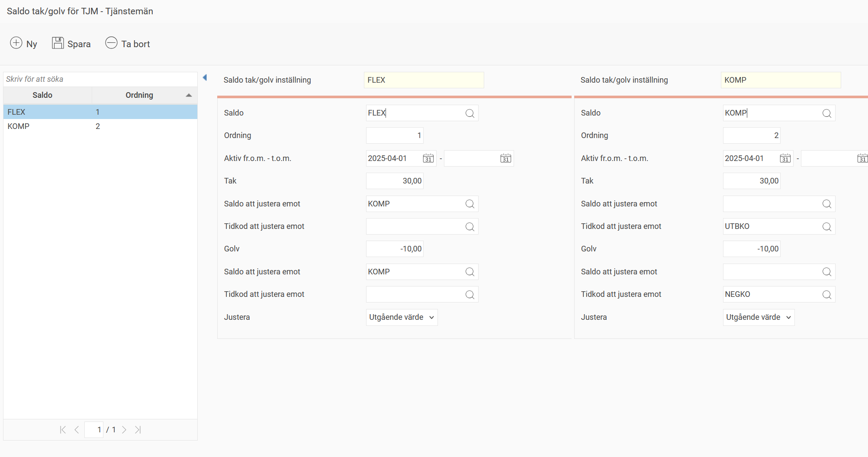868x457 pixels.
Task: Go to the next page in the pager
Action: tap(124, 430)
